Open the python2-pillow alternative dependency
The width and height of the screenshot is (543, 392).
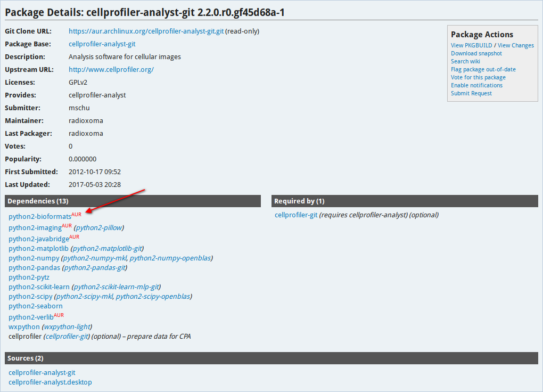tap(99, 227)
